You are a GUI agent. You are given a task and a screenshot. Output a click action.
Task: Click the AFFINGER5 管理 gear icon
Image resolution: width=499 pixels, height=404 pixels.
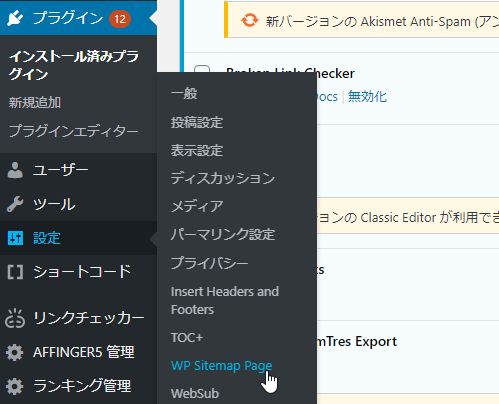pos(15,352)
